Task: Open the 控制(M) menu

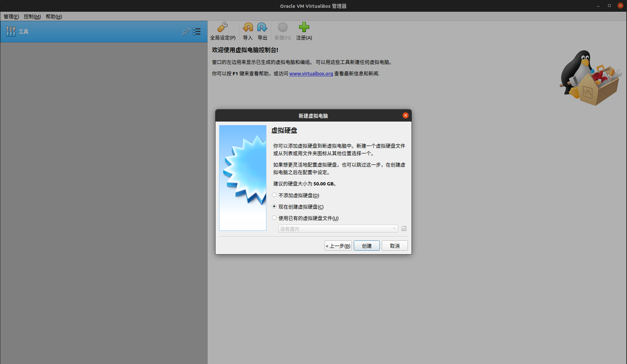Action: (32, 16)
